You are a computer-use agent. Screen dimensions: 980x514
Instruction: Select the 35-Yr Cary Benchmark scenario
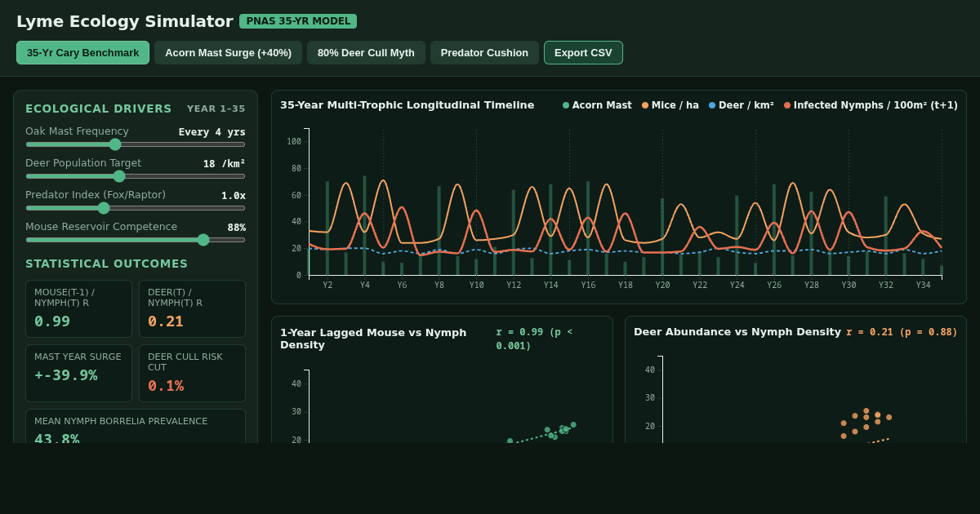point(82,53)
